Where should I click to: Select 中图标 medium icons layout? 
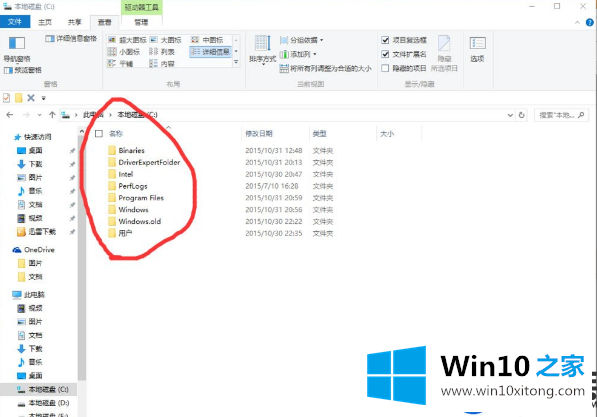pos(207,40)
